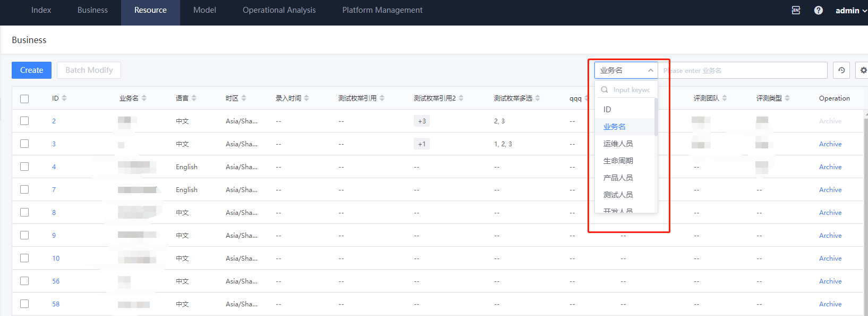Screen dimensions: 868x316
Task: Sort by 测试枚举多选 column arrows
Action: 538,98
